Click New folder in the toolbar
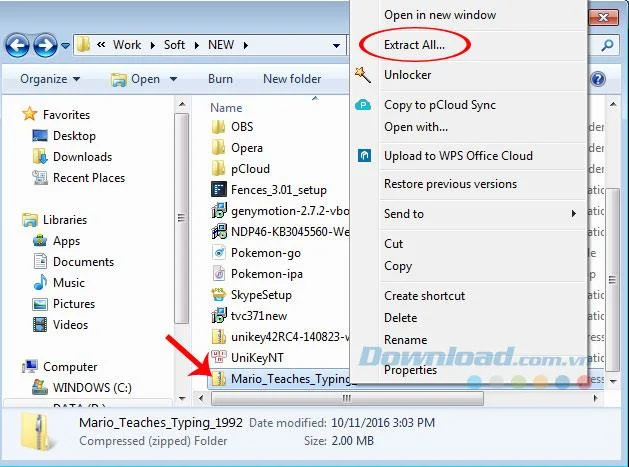The width and height of the screenshot is (629, 467). point(292,79)
